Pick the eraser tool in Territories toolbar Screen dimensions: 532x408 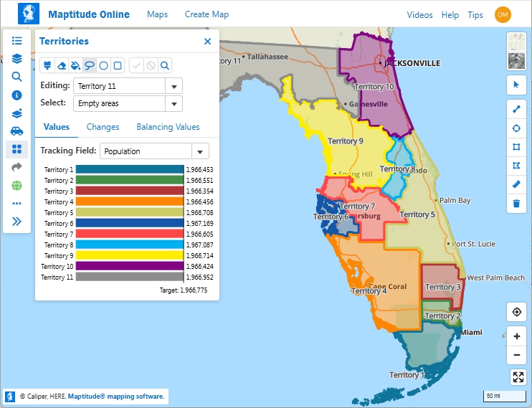click(61, 65)
